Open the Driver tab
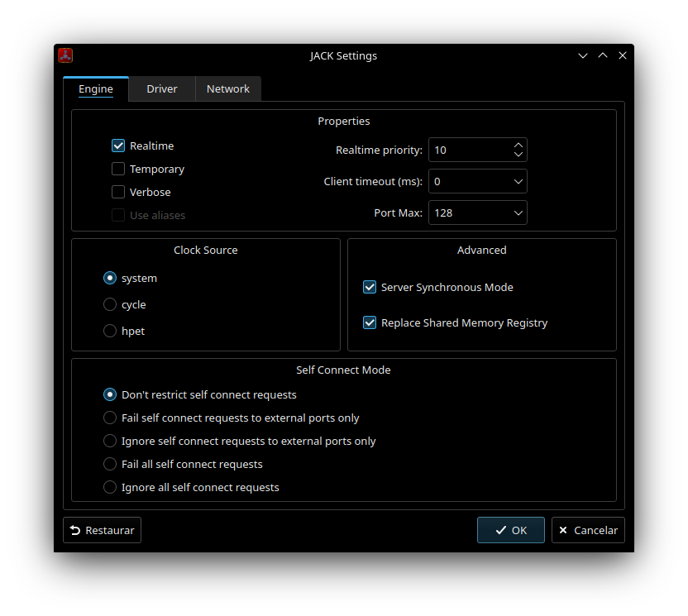 (x=162, y=89)
